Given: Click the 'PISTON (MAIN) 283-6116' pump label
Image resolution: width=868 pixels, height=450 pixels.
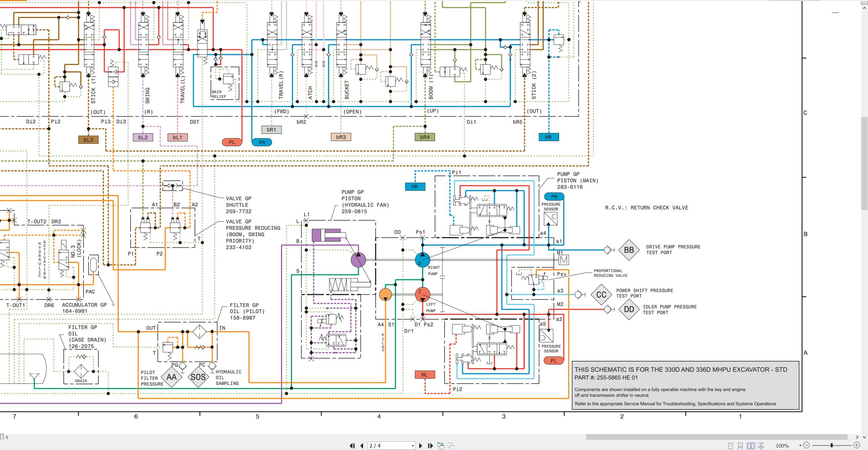Looking at the screenshot, I should [x=578, y=184].
